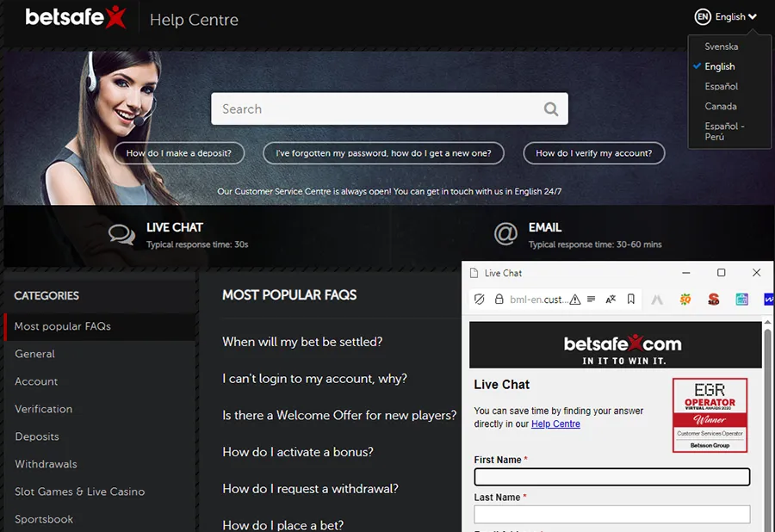This screenshot has width=775, height=532.
Task: Click the padlock icon in Live Chat address bar
Action: pos(499,299)
